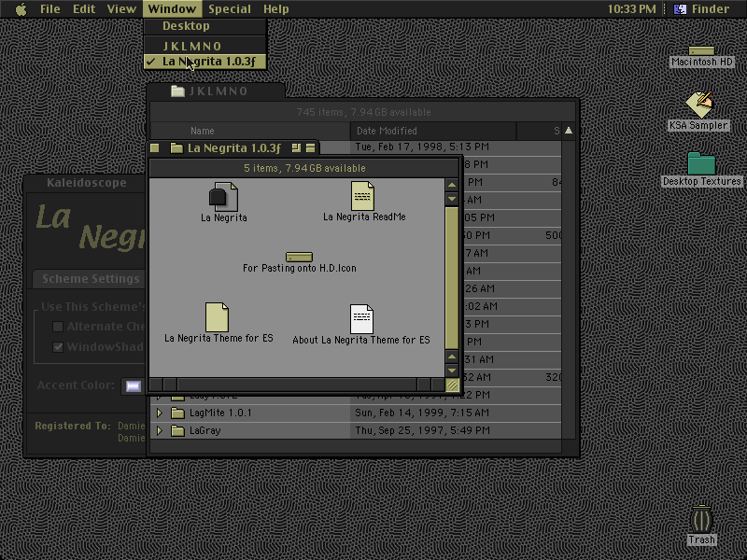Choose JKLMNO from the Window menu
Image resolution: width=747 pixels, height=560 pixels.
tap(204, 46)
